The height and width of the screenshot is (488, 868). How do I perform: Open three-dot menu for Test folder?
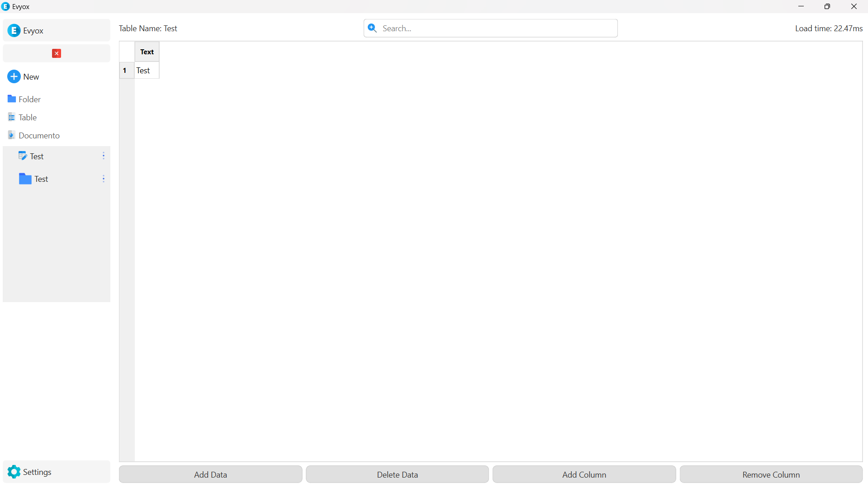104,179
